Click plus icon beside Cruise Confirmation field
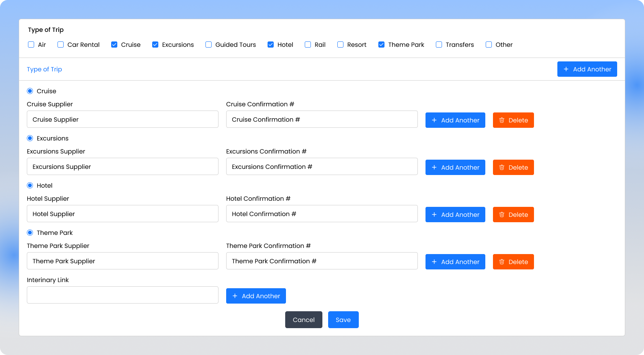Image resolution: width=644 pixels, height=355 pixels. point(434,120)
